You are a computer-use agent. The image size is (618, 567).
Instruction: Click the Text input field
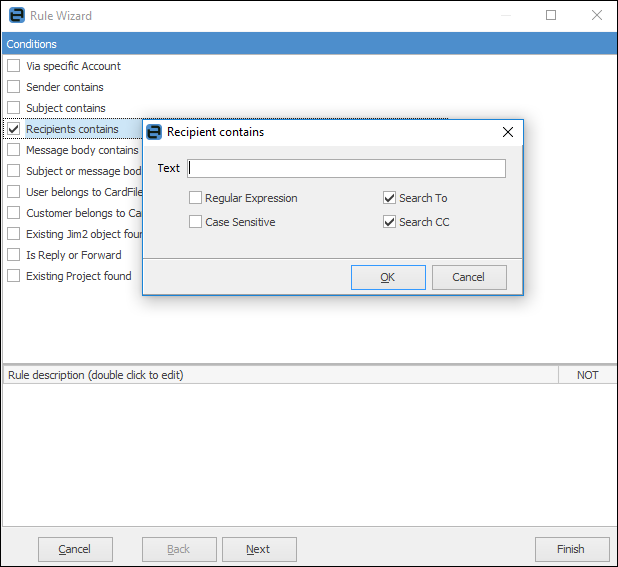(x=346, y=168)
